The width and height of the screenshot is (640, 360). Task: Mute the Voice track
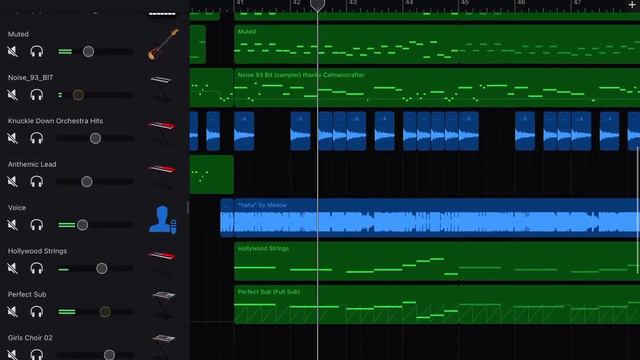(13, 224)
